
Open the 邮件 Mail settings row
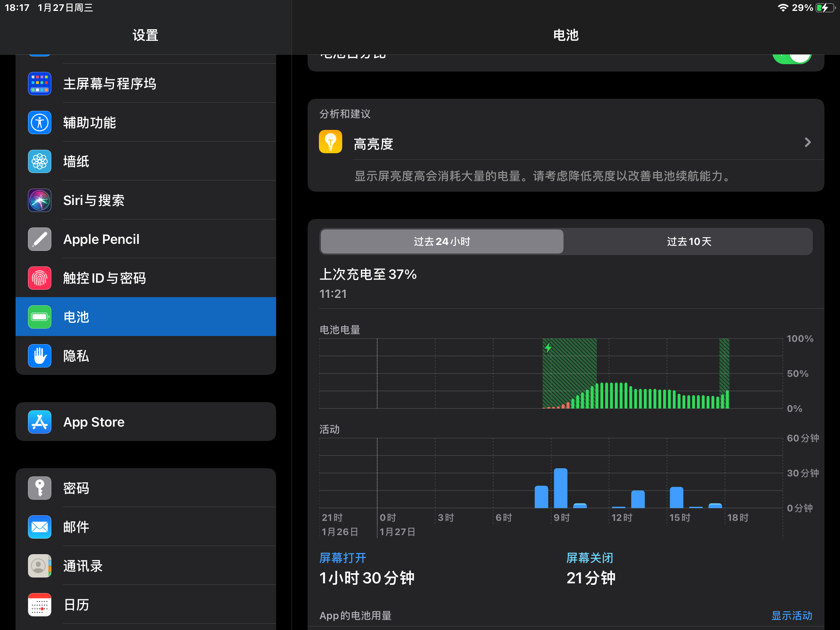point(146,527)
